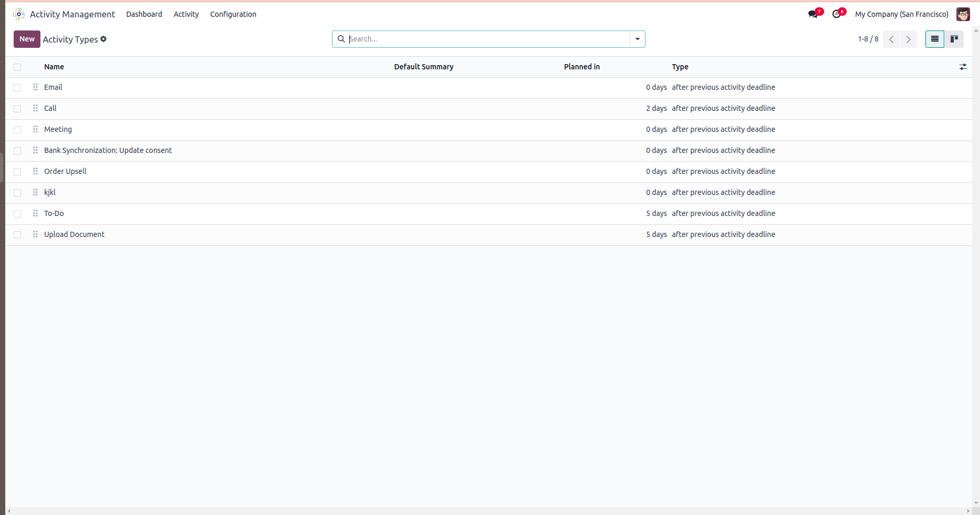980x515 pixels.
Task: Grab the drag handle for Bank Synchronization row
Action: pos(35,150)
